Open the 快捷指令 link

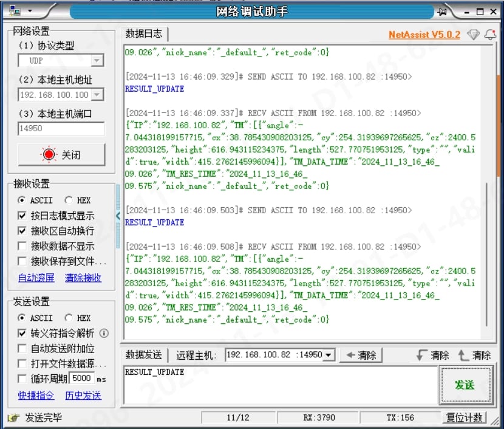[36, 396]
